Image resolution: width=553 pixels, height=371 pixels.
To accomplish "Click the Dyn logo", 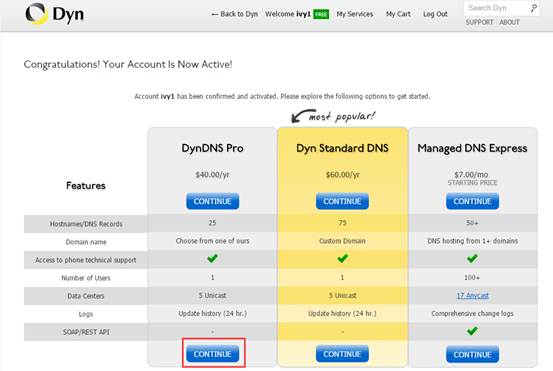I will (x=55, y=14).
